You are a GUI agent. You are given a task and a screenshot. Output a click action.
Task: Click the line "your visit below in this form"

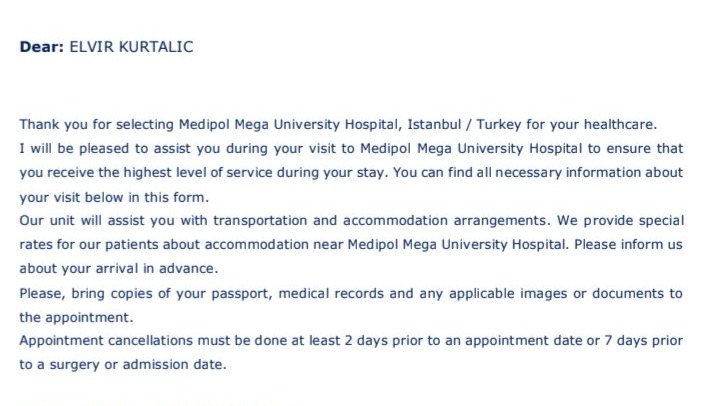point(112,197)
